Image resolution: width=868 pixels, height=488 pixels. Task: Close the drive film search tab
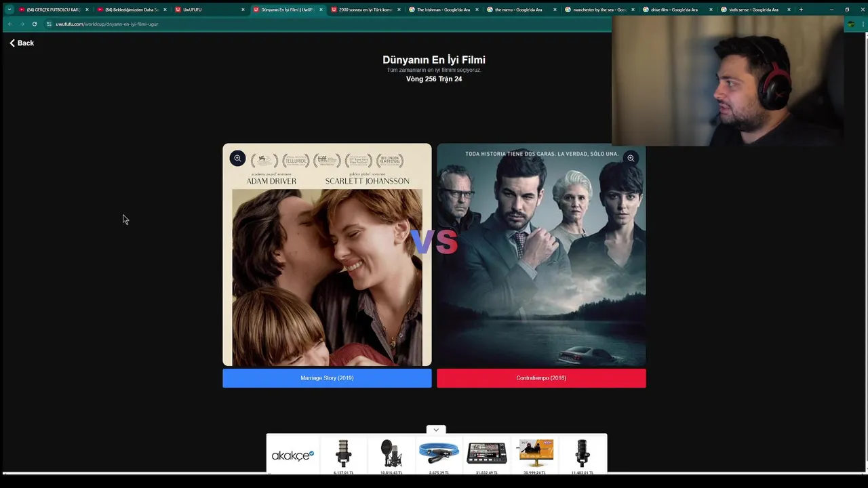coord(711,9)
